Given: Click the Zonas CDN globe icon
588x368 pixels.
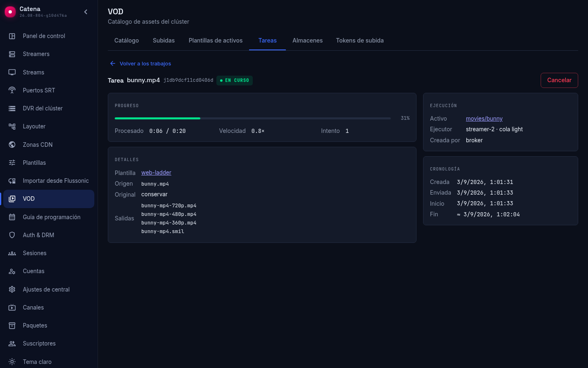Looking at the screenshot, I should pos(12,145).
